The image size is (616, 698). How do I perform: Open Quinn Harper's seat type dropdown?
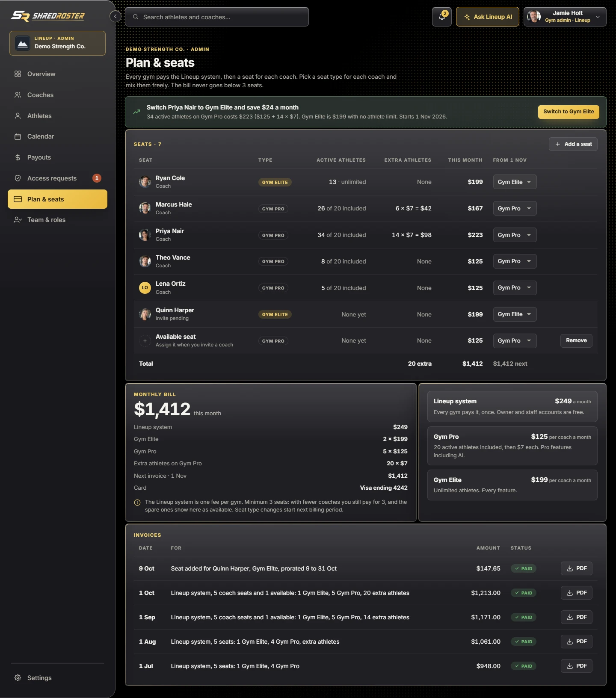(515, 314)
